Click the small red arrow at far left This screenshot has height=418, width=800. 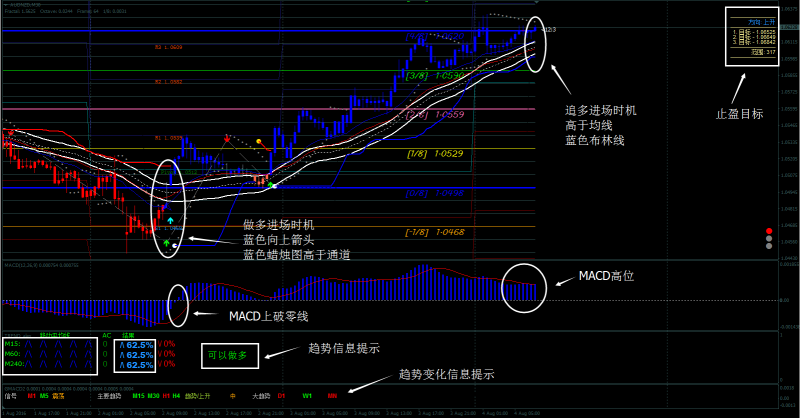pos(8,131)
